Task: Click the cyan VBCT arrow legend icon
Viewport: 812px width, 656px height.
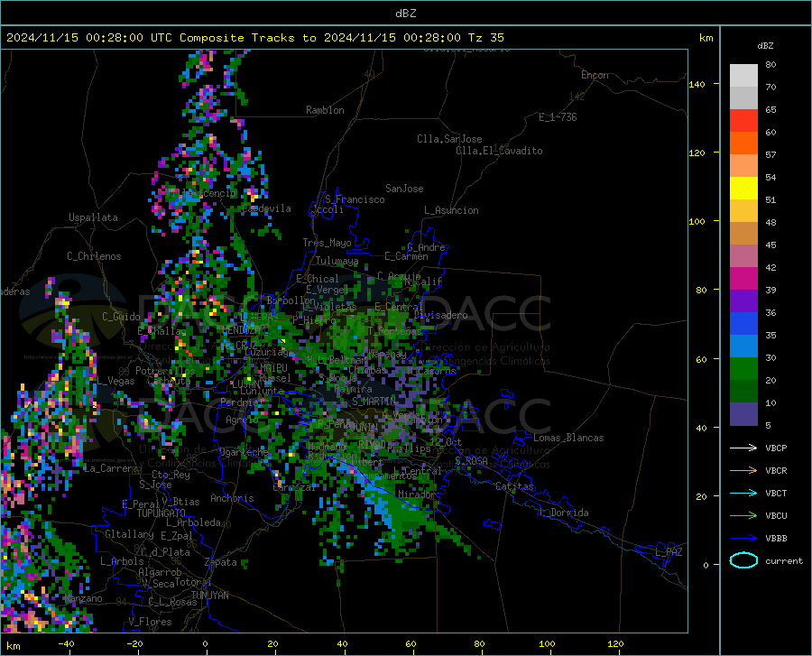Action: tap(743, 493)
